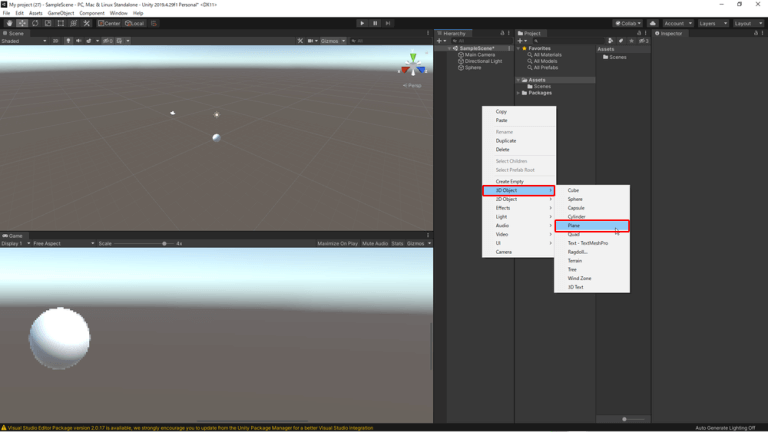This screenshot has width=768, height=432.
Task: Toggle Mute Audio in Game view
Action: (x=375, y=243)
